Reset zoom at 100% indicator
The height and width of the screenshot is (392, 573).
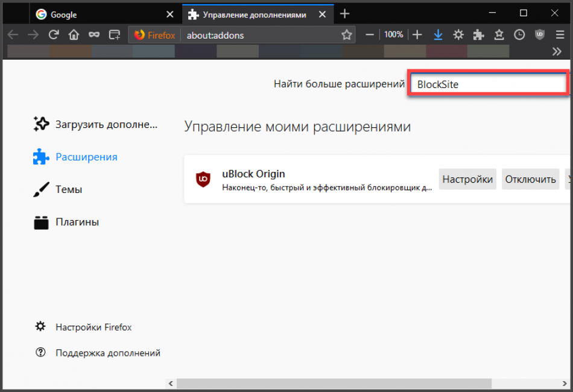[394, 35]
